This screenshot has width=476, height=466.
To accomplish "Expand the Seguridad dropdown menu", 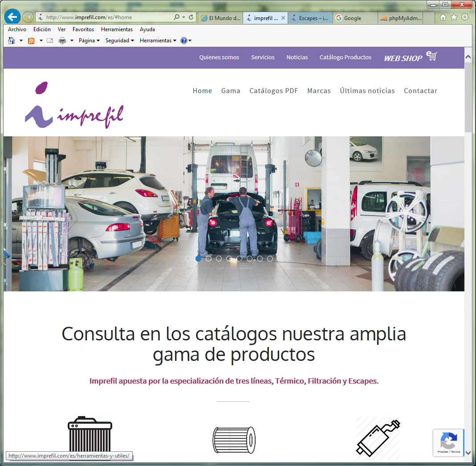I will (x=119, y=41).
